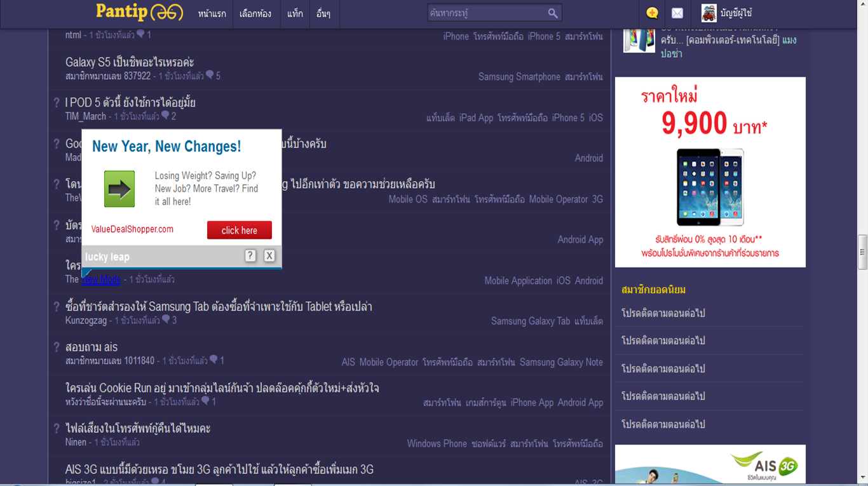
Task: Click question mark icon beside Samsung Tab charger thread
Action: tap(57, 307)
